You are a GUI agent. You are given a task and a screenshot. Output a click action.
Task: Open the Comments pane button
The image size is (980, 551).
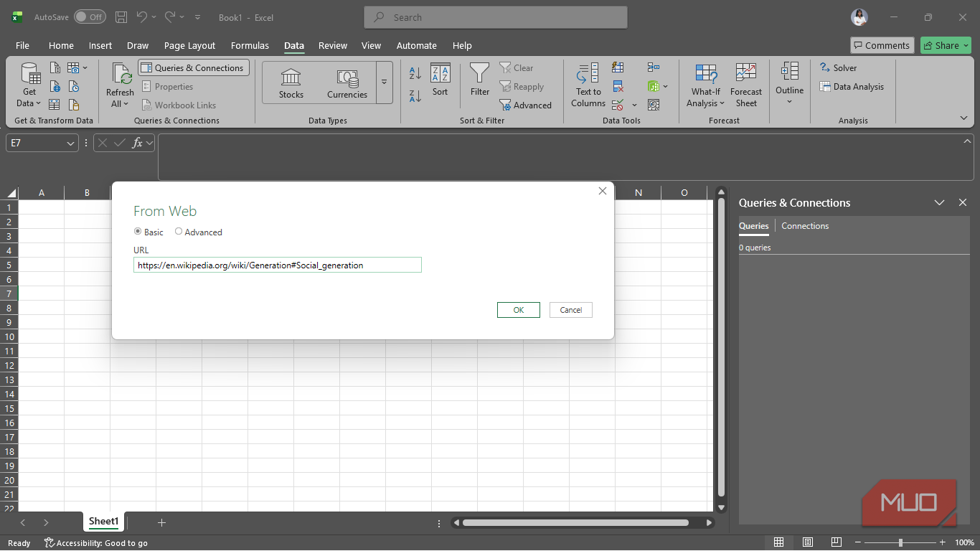pos(882,45)
